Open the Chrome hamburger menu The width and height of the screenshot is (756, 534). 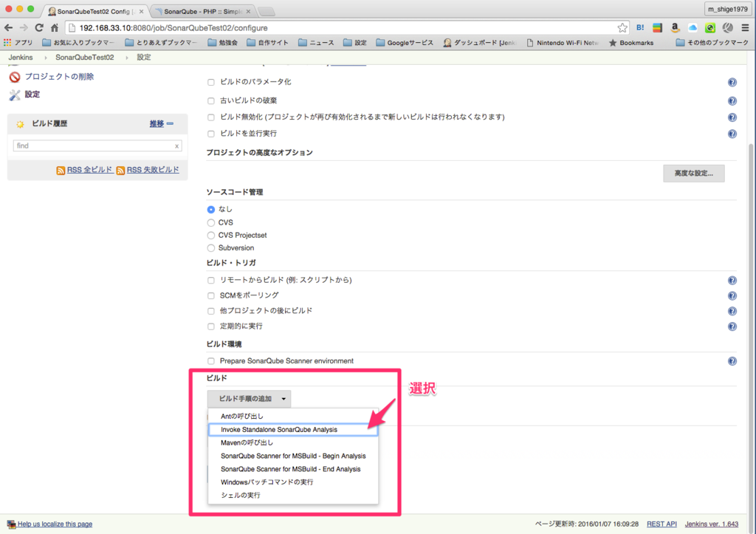746,28
